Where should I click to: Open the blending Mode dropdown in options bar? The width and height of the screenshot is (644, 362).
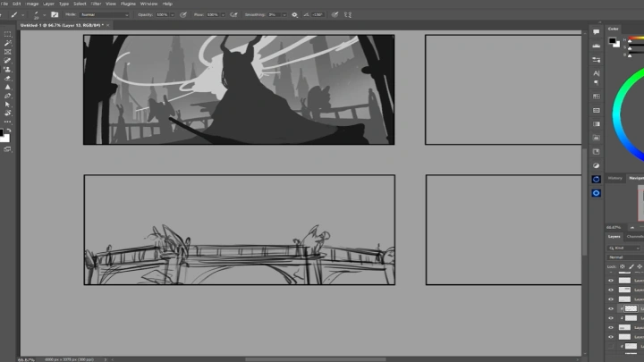point(105,15)
